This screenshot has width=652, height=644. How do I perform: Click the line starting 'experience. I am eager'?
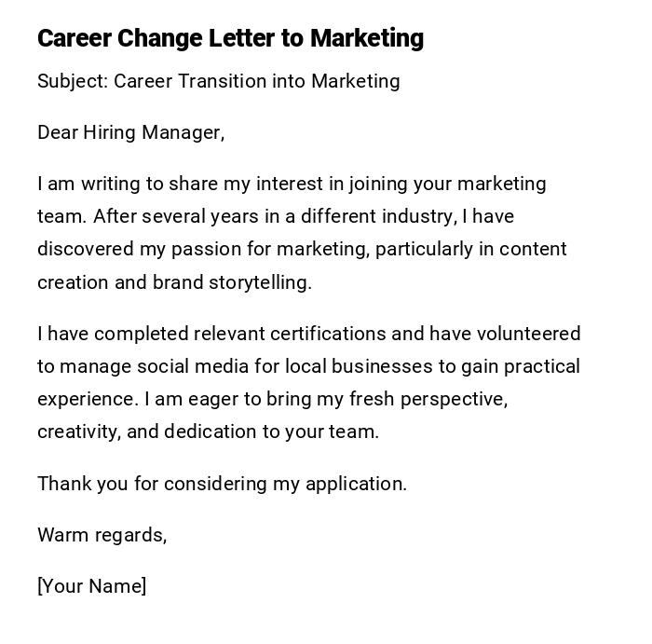click(x=272, y=399)
